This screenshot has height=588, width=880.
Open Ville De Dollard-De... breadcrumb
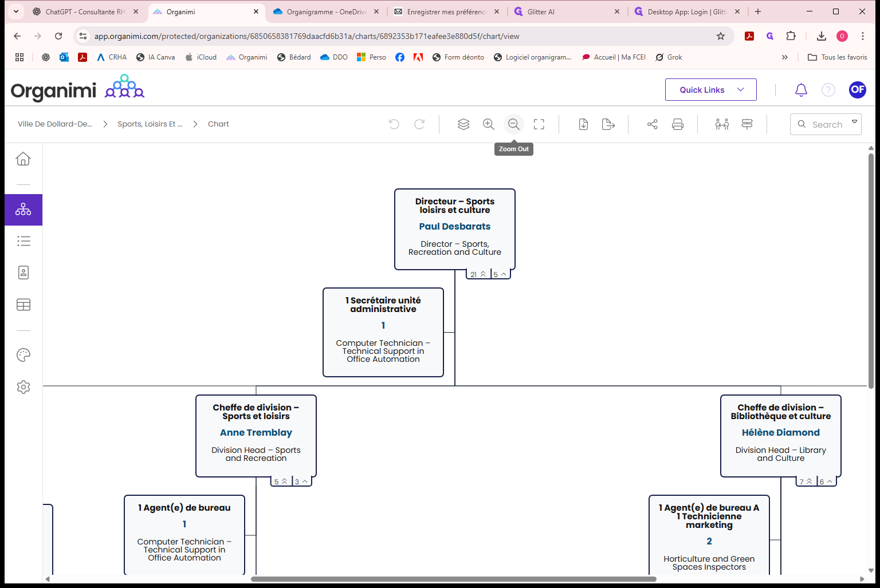[x=55, y=124]
